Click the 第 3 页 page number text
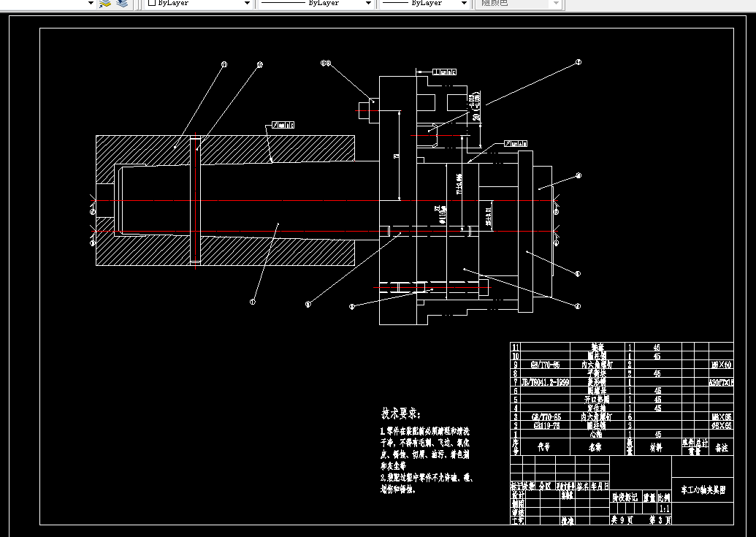The height and width of the screenshot is (537, 756). click(x=660, y=520)
